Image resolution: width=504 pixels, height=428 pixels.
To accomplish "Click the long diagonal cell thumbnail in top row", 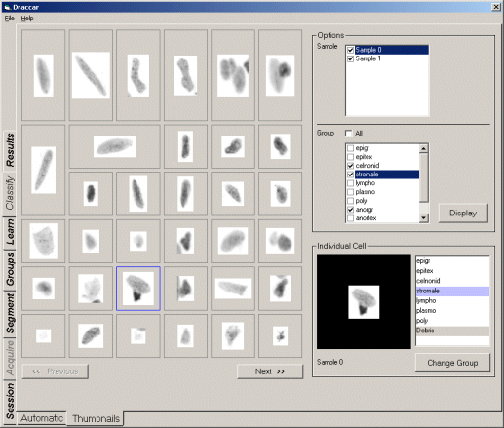I will 91,75.
